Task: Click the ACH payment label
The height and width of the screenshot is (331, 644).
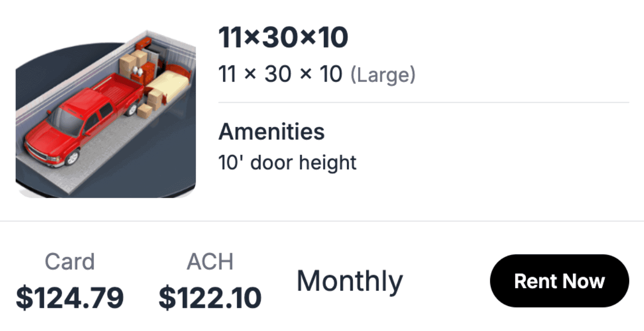Action: tap(210, 262)
